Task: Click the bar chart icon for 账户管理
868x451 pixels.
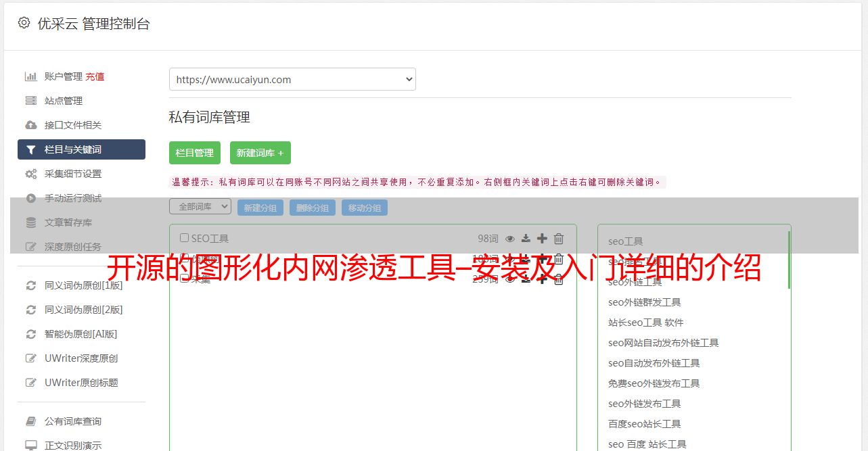Action: [x=31, y=76]
